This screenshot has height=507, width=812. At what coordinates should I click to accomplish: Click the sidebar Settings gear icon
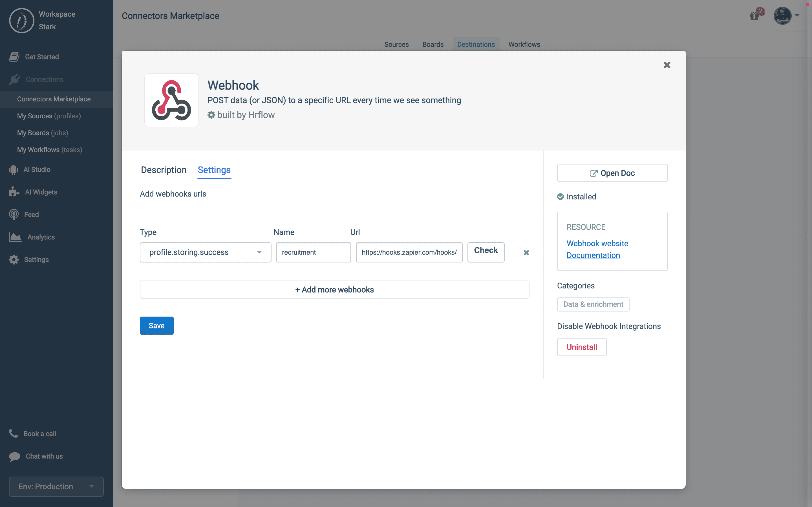pyautogui.click(x=14, y=259)
